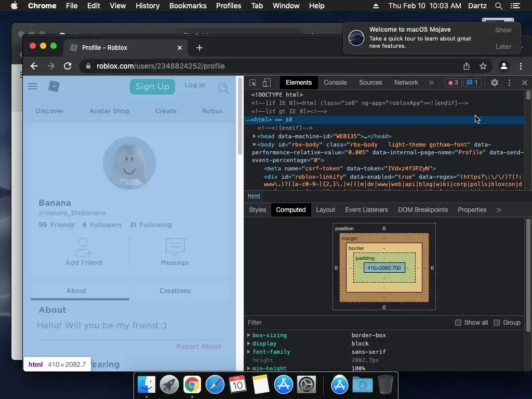Show more DevTools tabs chevron

pos(431,83)
